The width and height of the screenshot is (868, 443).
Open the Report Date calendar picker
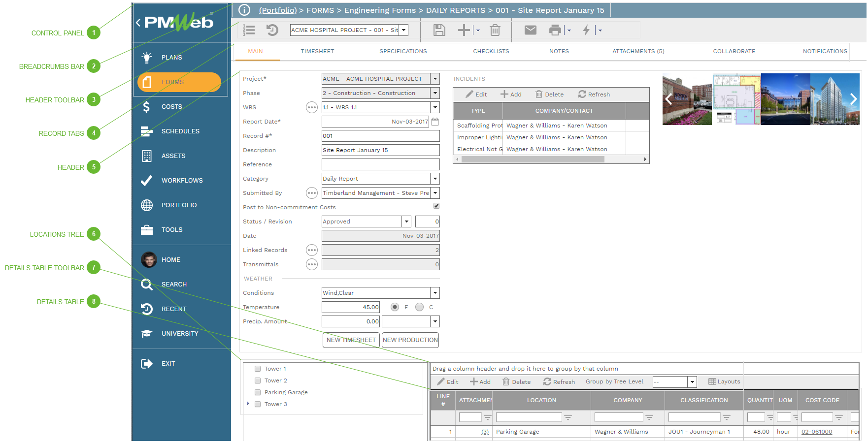point(435,122)
